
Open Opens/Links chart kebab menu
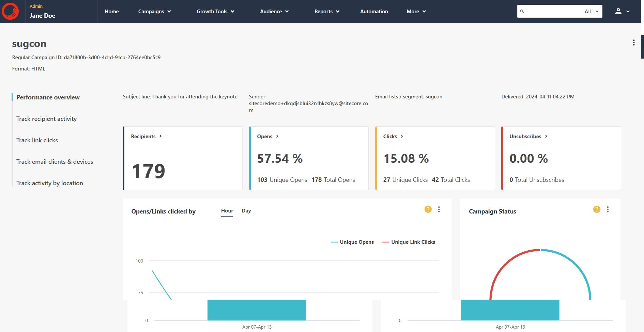click(439, 209)
